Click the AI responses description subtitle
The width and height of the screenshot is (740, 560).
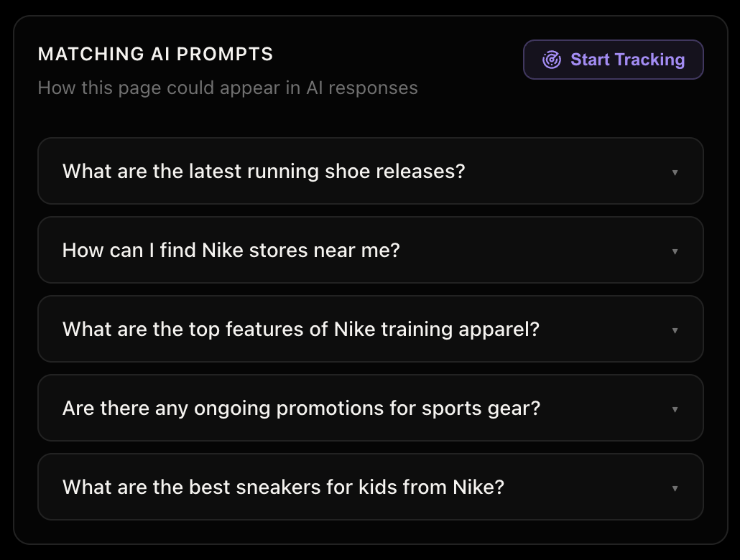coord(228,88)
